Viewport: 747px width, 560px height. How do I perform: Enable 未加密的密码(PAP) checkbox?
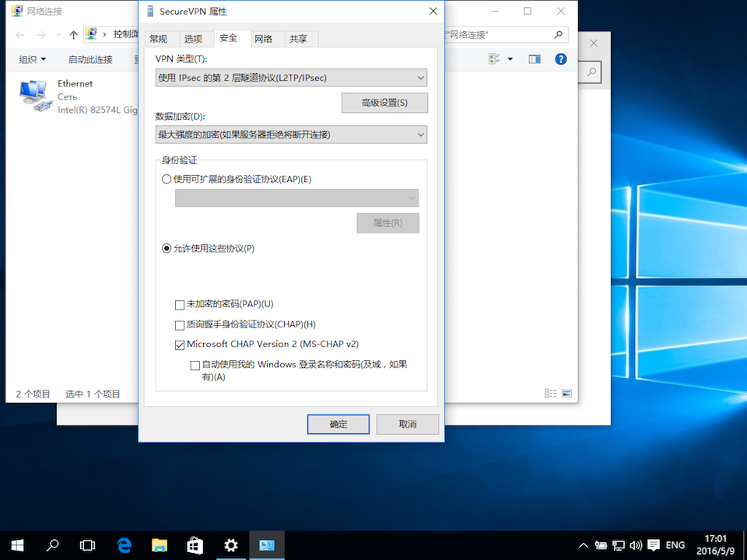tap(180, 305)
